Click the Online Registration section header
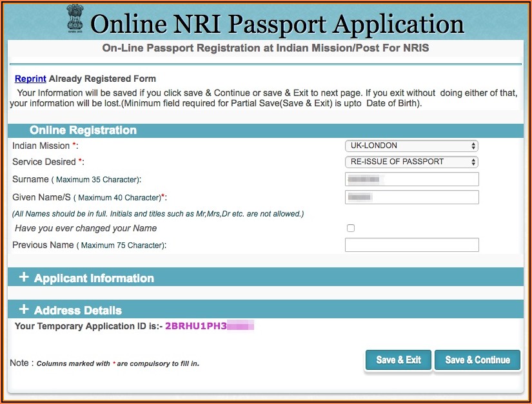 (x=83, y=130)
